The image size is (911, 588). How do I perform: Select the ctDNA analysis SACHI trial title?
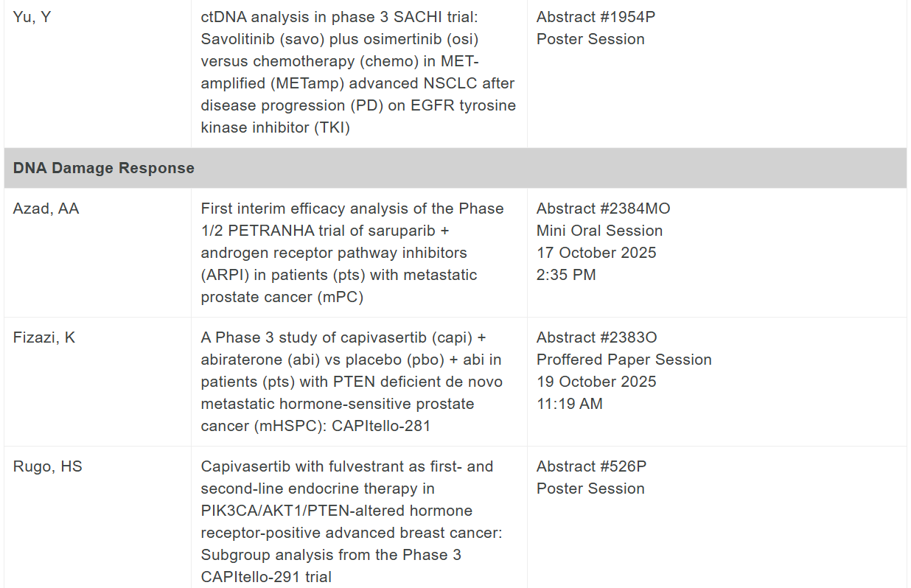(358, 71)
